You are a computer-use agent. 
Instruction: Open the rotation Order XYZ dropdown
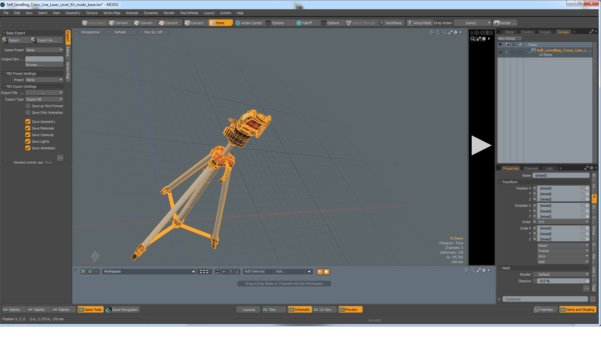point(563,222)
